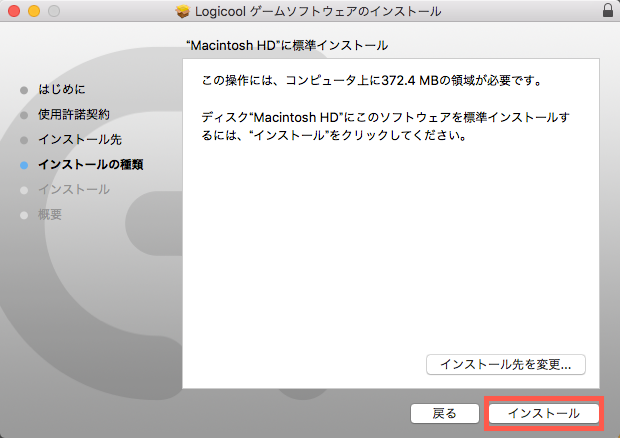Click the dimmed 概要 step in the sidebar
The height and width of the screenshot is (438, 620).
pyautogui.click(x=50, y=215)
